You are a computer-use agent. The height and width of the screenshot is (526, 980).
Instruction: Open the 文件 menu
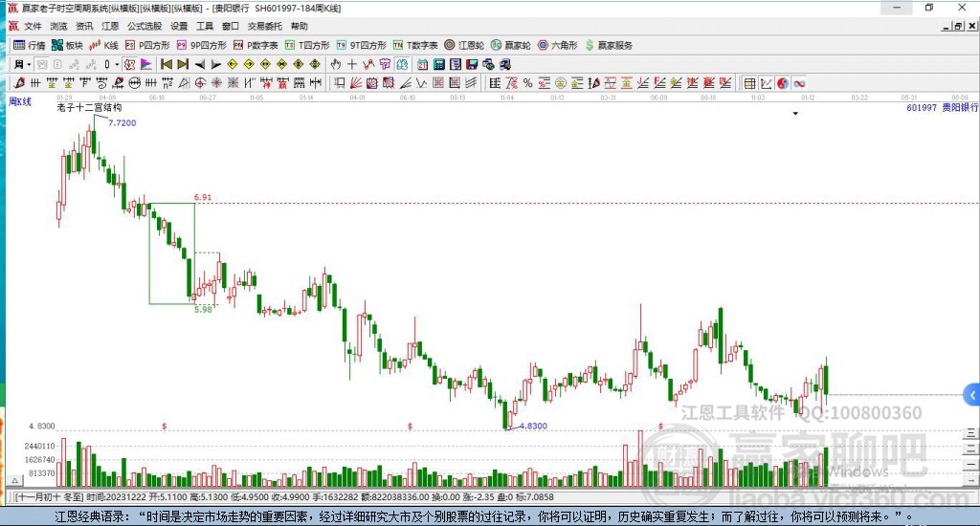tap(33, 26)
